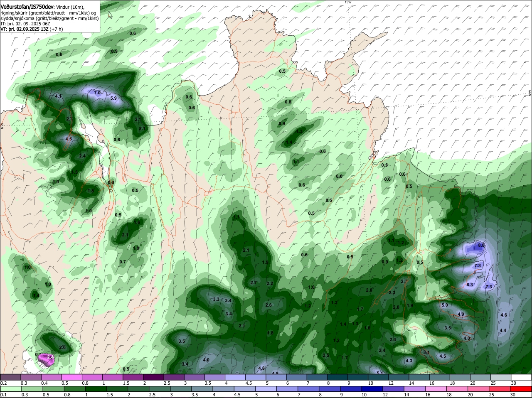Select the 5.9 precipitation value on the map
Viewport: 532px width, 398px height.
[113, 98]
